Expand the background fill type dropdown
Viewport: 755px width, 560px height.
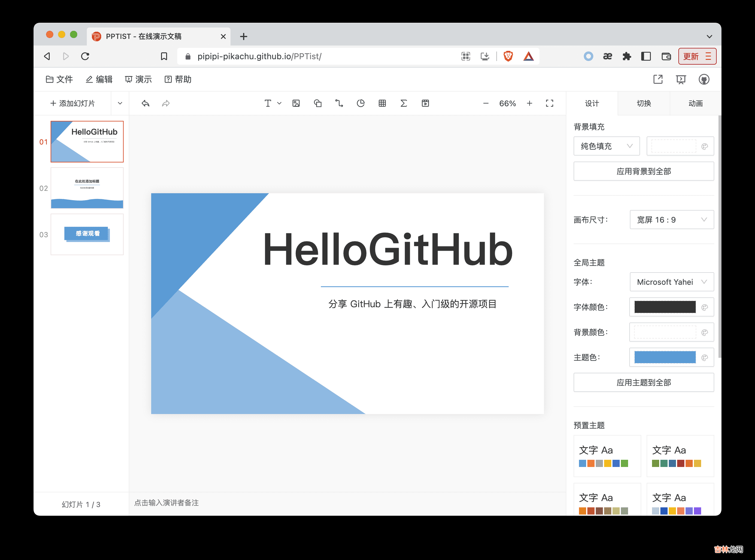(x=607, y=146)
